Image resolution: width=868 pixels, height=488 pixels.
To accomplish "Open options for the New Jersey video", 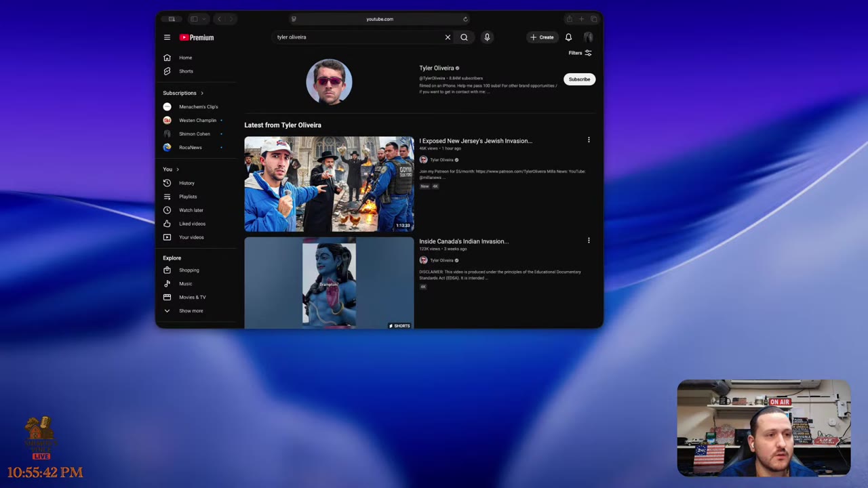I will (x=589, y=140).
